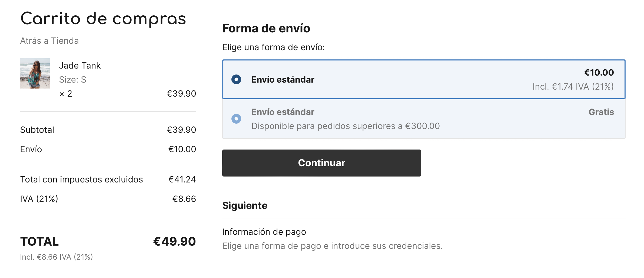Screen dimensions: 644x278
Task: Click the Forma de envío heading
Action: [266, 28]
